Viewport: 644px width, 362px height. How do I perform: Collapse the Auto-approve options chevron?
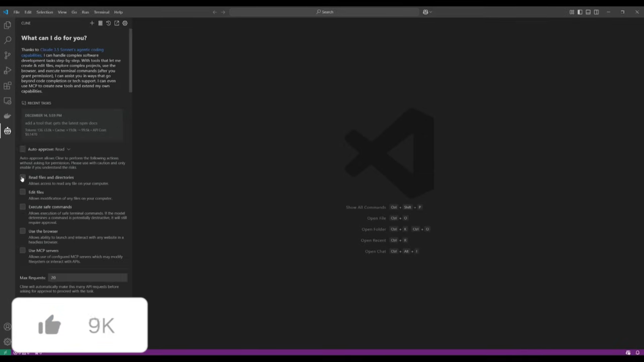point(69,149)
